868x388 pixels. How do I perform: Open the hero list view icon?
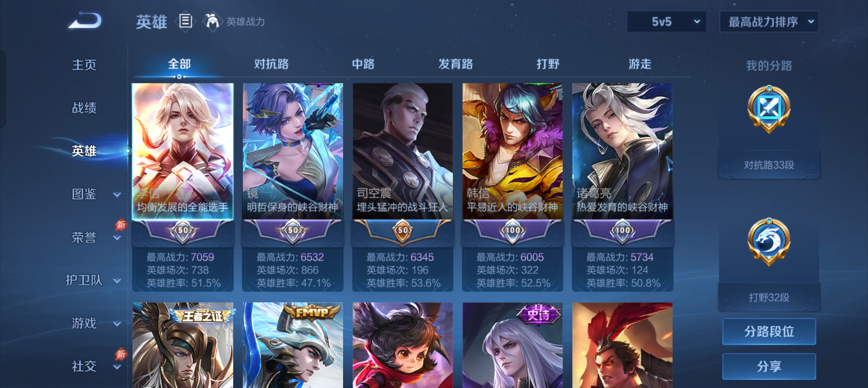(x=185, y=21)
